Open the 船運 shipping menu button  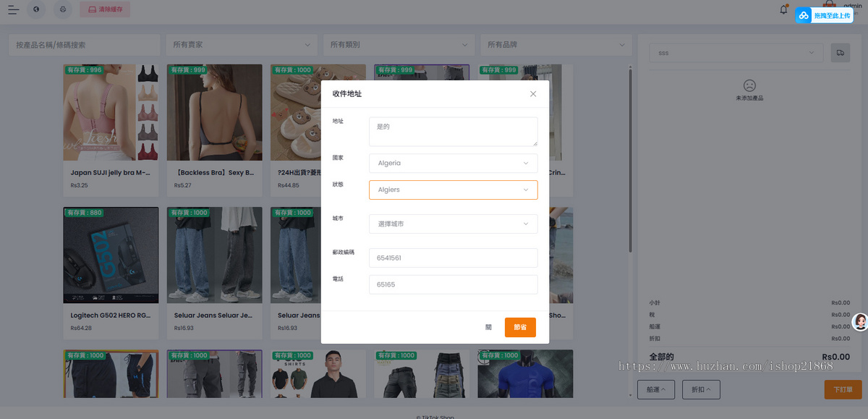(x=656, y=389)
